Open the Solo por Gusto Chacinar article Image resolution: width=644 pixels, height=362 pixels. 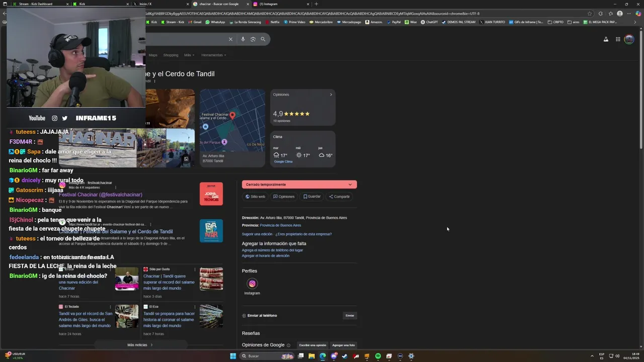click(x=169, y=282)
